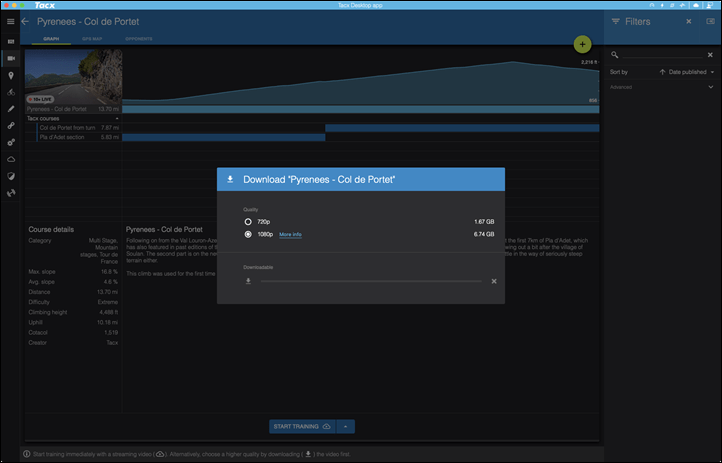Viewport: 722px width, 463px height.
Task: Select the pencil edit icon in sidebar
Action: point(11,109)
